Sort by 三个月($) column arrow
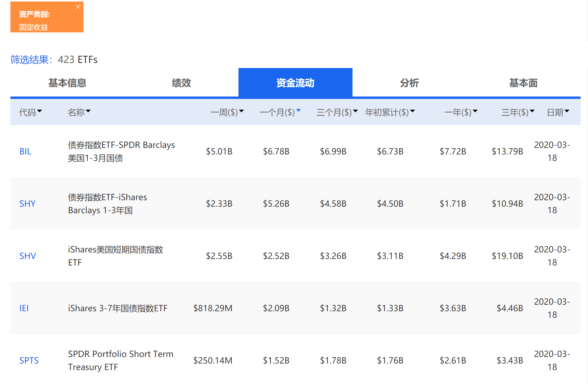Image resolution: width=588 pixels, height=384 pixels. (x=355, y=111)
